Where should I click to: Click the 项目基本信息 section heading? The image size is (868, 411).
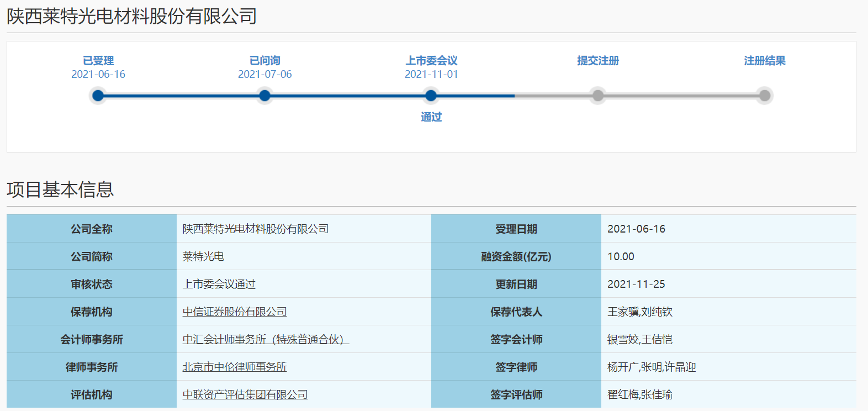coord(60,189)
